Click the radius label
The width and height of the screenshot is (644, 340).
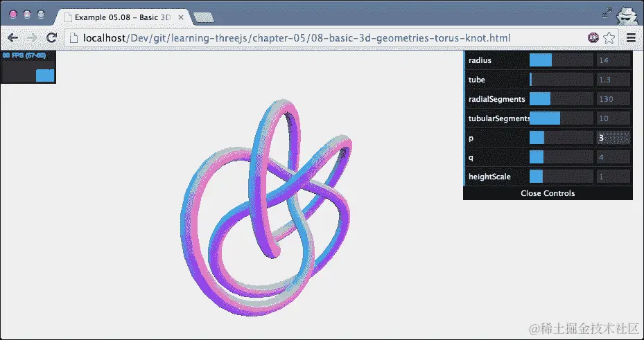pos(480,60)
